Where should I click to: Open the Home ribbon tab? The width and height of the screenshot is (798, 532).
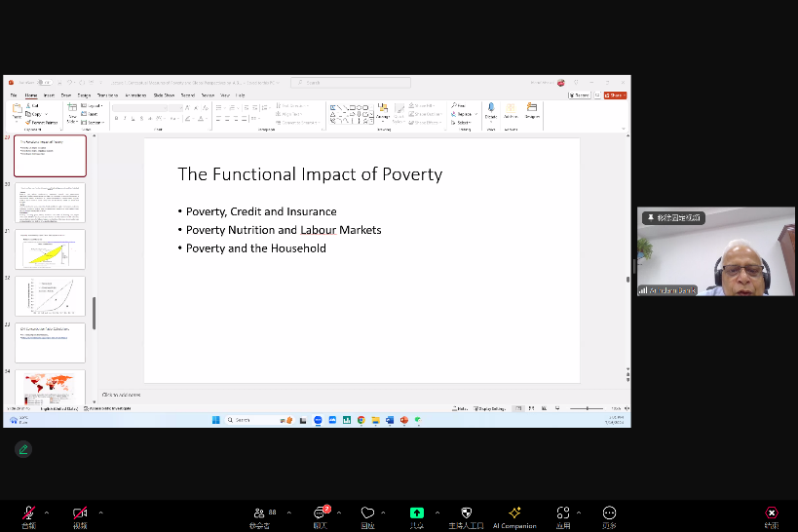click(x=31, y=95)
